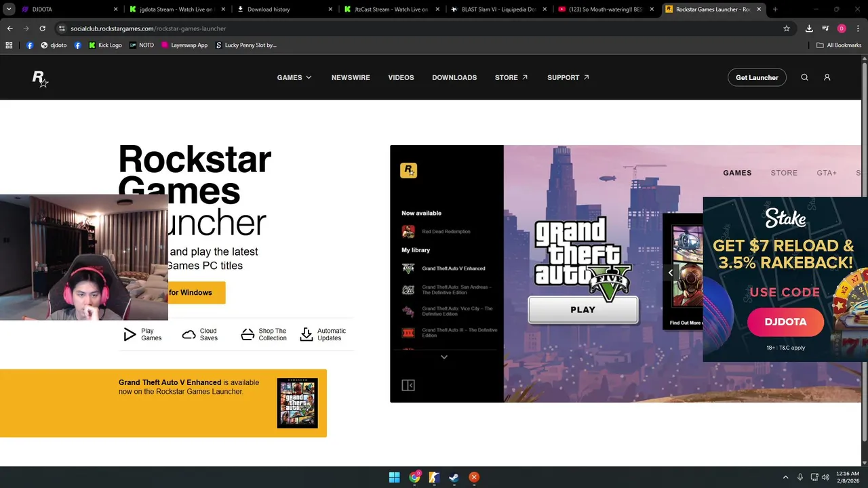Click the Find Out More news card
This screenshot has height=488, width=868.
[683, 272]
